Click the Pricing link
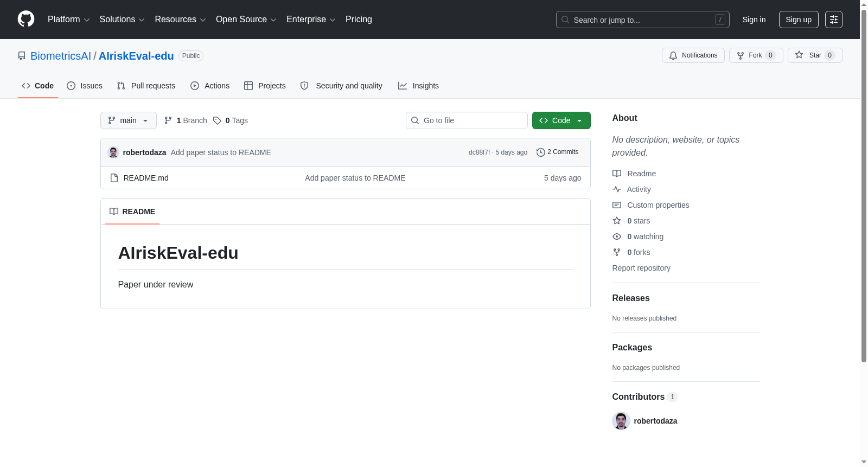 coord(359,20)
